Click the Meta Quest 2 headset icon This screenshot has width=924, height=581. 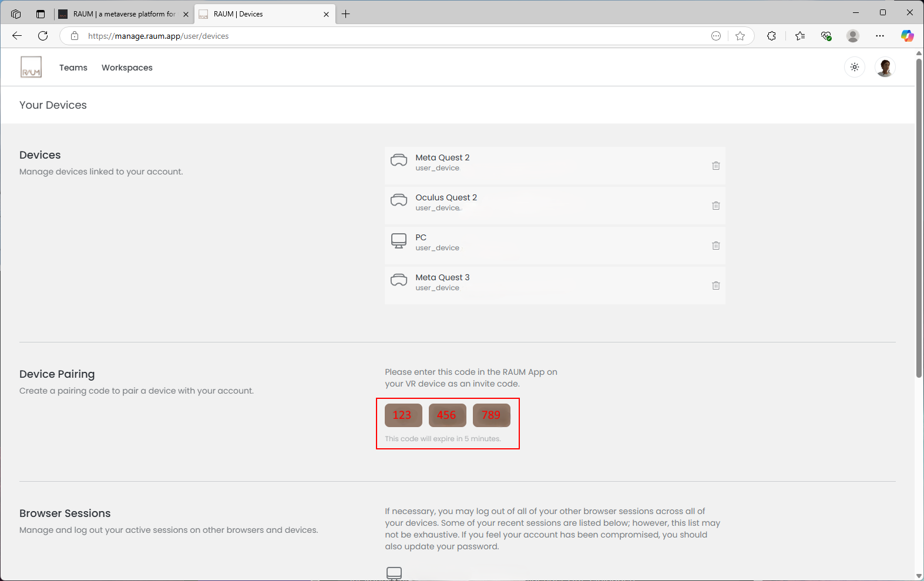coord(399,160)
